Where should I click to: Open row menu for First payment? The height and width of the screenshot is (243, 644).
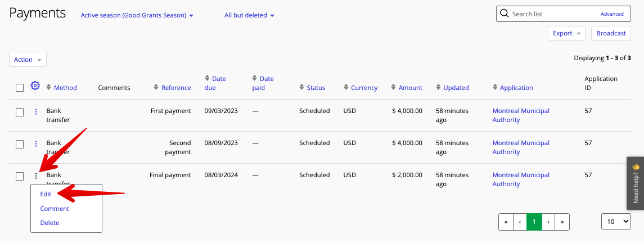click(36, 111)
